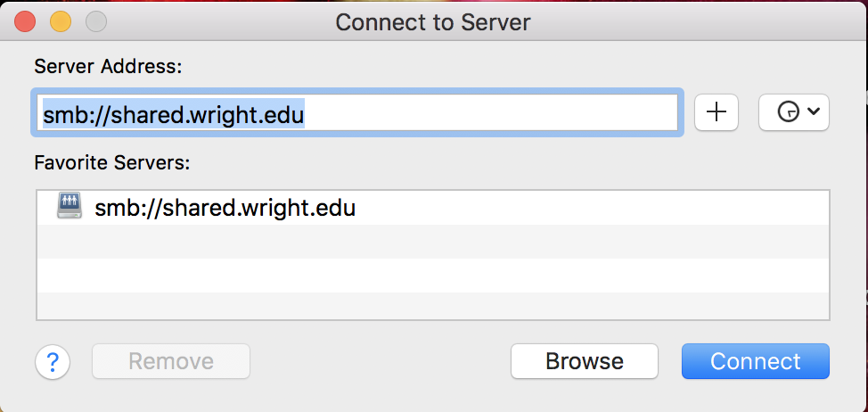Click the Connect button
The height and width of the screenshot is (412, 868).
click(x=755, y=361)
